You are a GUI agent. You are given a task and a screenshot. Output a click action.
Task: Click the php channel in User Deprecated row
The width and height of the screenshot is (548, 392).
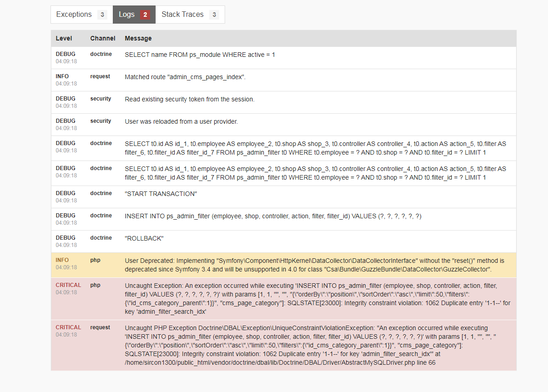(95, 260)
